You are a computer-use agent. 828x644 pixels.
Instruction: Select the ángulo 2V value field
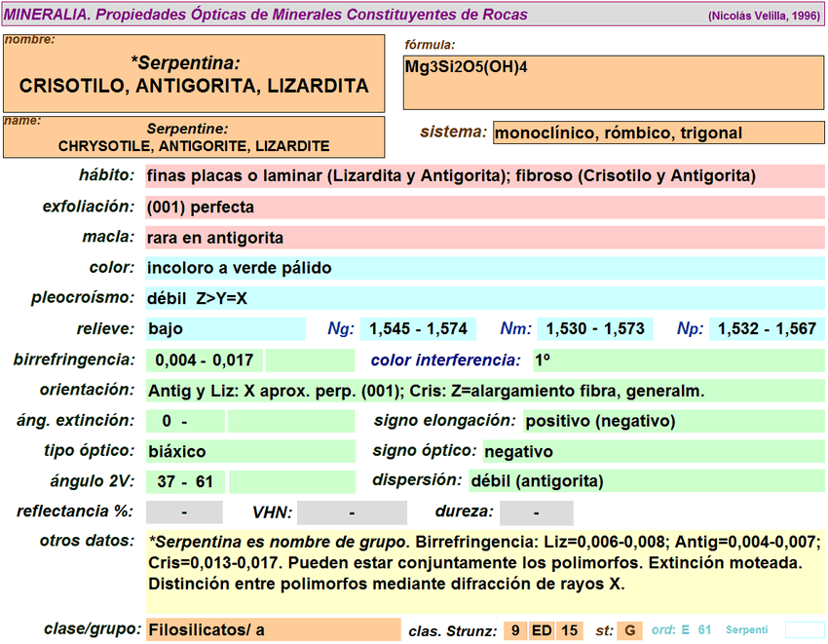185,482
